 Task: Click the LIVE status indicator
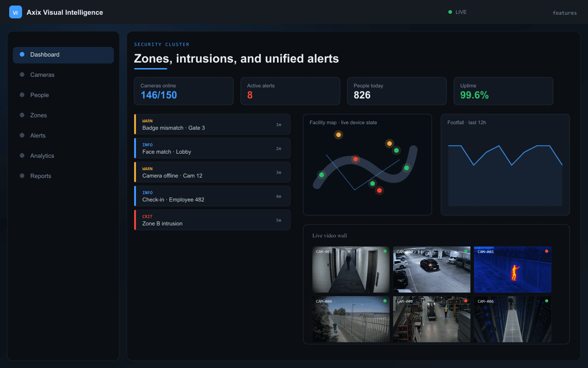[x=458, y=12]
